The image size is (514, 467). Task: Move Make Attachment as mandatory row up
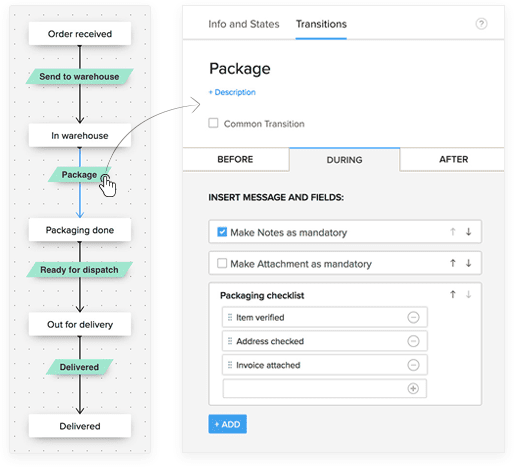tap(453, 263)
